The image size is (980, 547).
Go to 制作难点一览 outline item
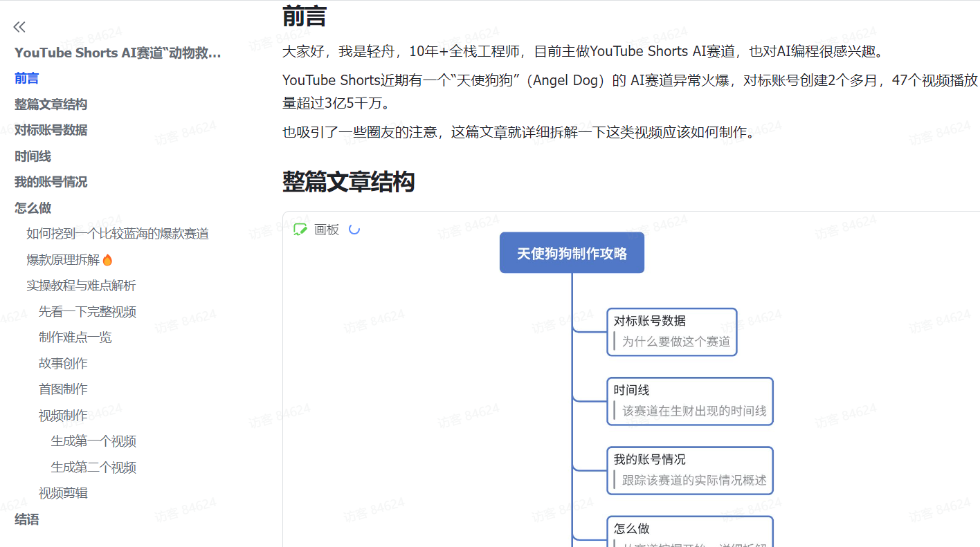pyautogui.click(x=75, y=337)
